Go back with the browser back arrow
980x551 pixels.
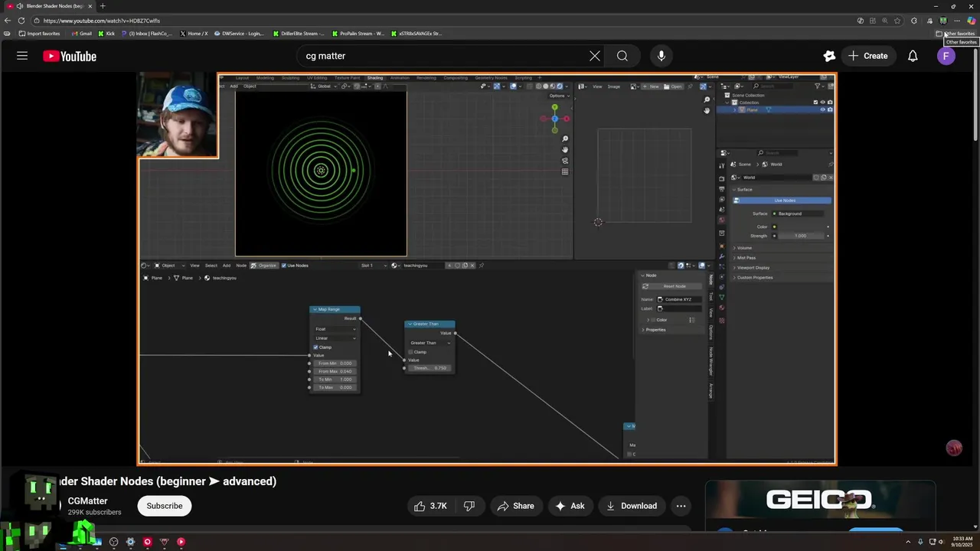(8, 21)
